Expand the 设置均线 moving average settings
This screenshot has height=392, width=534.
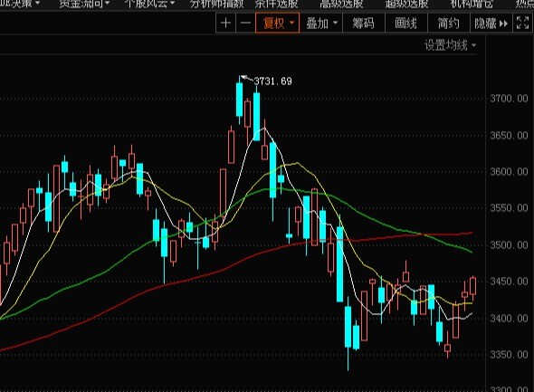(450, 45)
